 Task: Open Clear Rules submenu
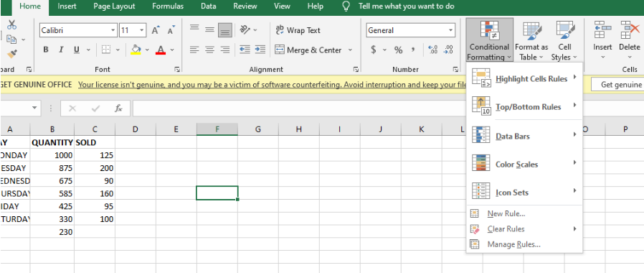pyautogui.click(x=524, y=229)
